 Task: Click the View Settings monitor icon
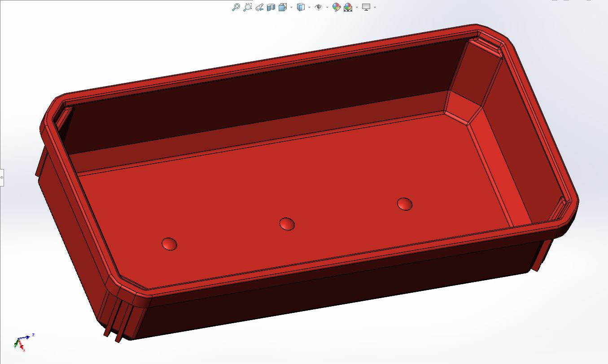tap(366, 7)
